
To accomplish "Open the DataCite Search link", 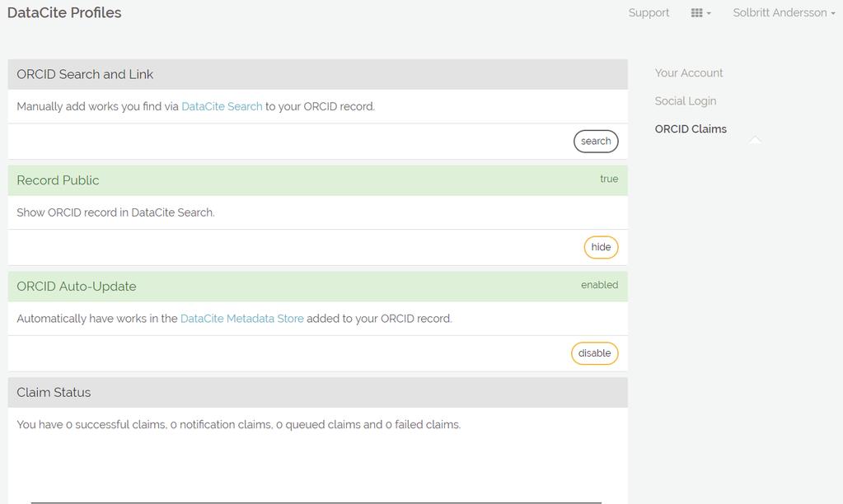I will pyautogui.click(x=222, y=106).
